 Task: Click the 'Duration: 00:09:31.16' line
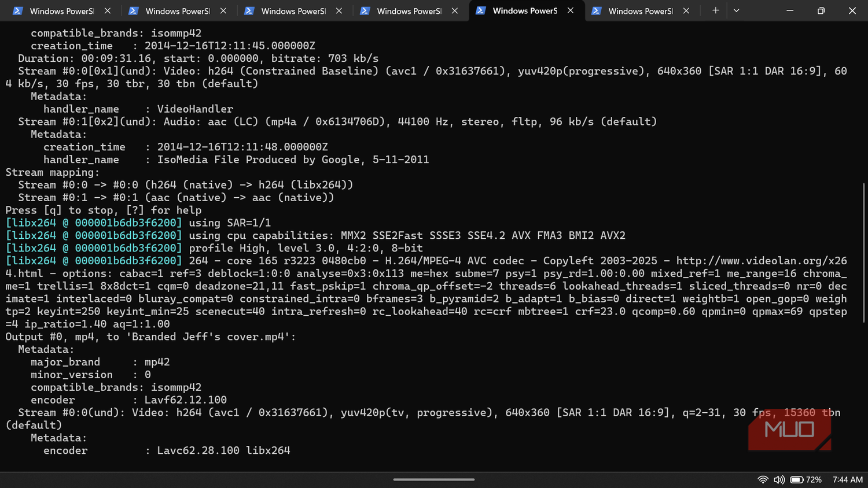[198, 58]
